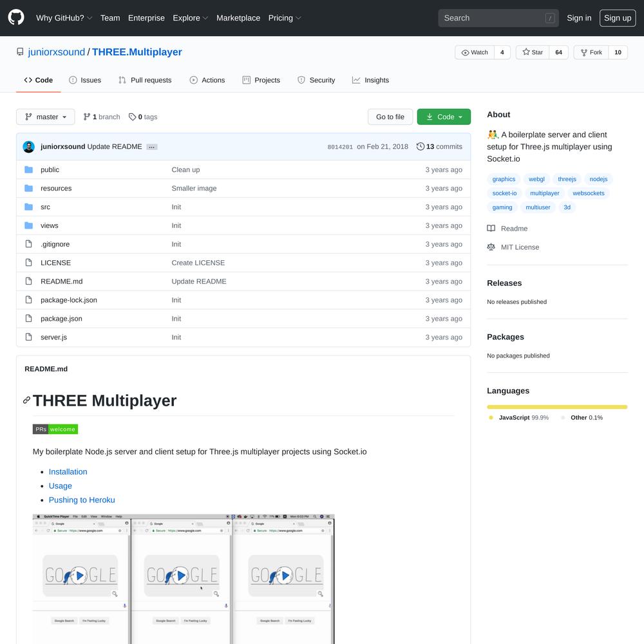Click the repository book icon beside juniorxsound
Viewport: 644px width, 644px height.
pyautogui.click(x=20, y=52)
